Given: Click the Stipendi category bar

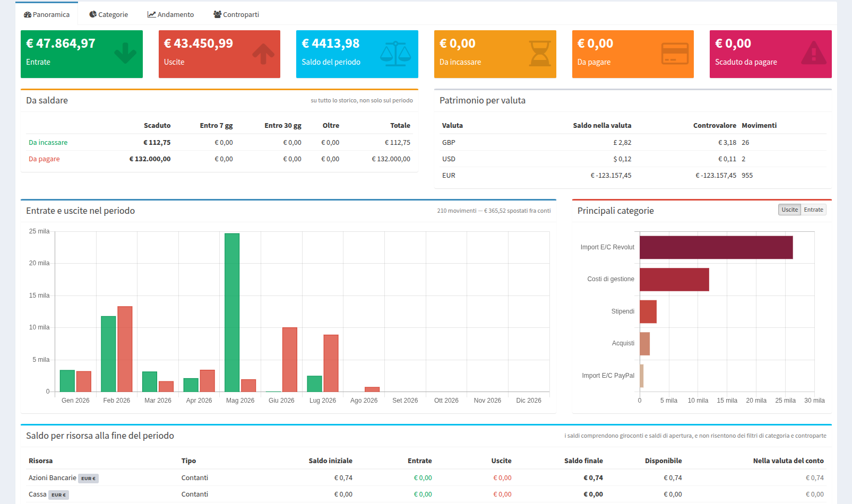Looking at the screenshot, I should (648, 311).
